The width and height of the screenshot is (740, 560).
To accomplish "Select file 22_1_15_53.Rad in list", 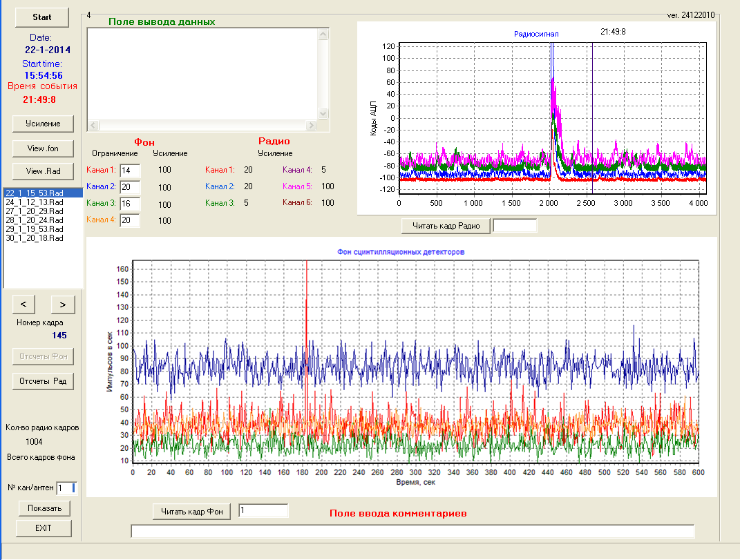I will (43, 193).
